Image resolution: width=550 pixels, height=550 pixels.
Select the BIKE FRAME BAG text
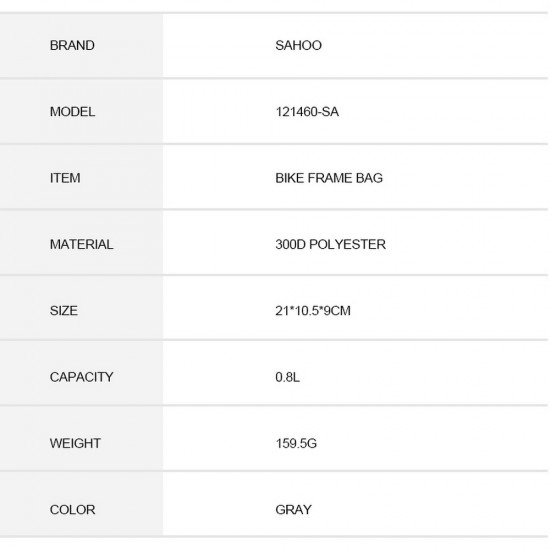coord(329,178)
